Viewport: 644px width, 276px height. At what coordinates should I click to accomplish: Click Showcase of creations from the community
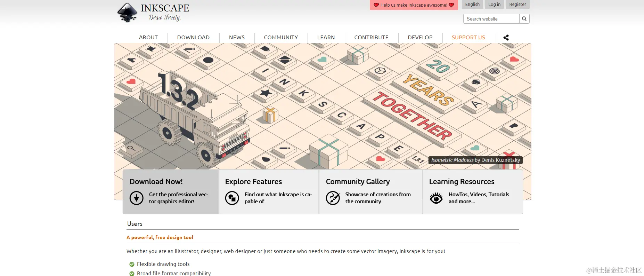click(x=378, y=198)
